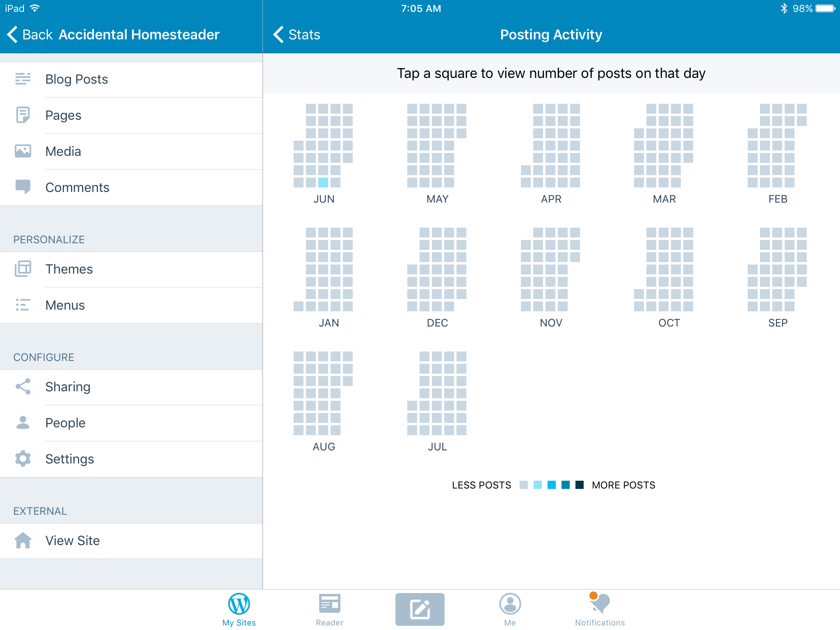Tap the lightest gray legend swatch
The width and height of the screenshot is (840, 630).
click(524, 485)
